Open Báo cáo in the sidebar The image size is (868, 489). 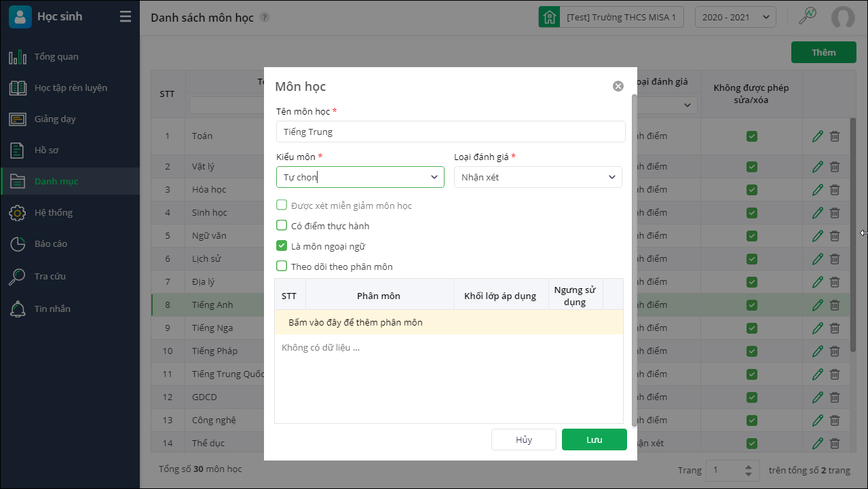51,243
